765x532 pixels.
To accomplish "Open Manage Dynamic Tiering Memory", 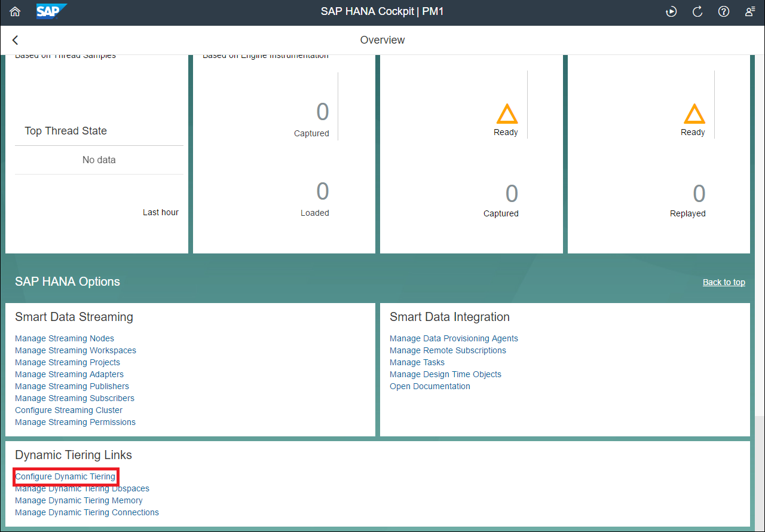I will (79, 500).
